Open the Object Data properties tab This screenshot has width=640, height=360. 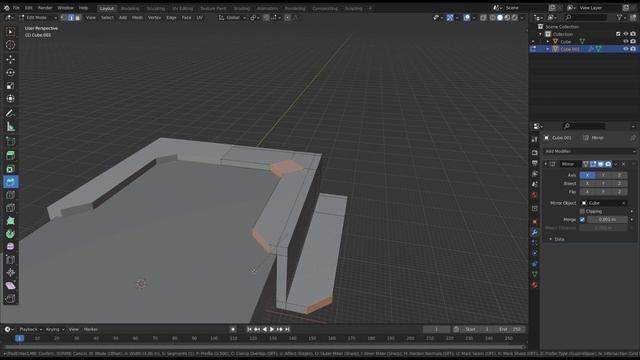click(534, 274)
